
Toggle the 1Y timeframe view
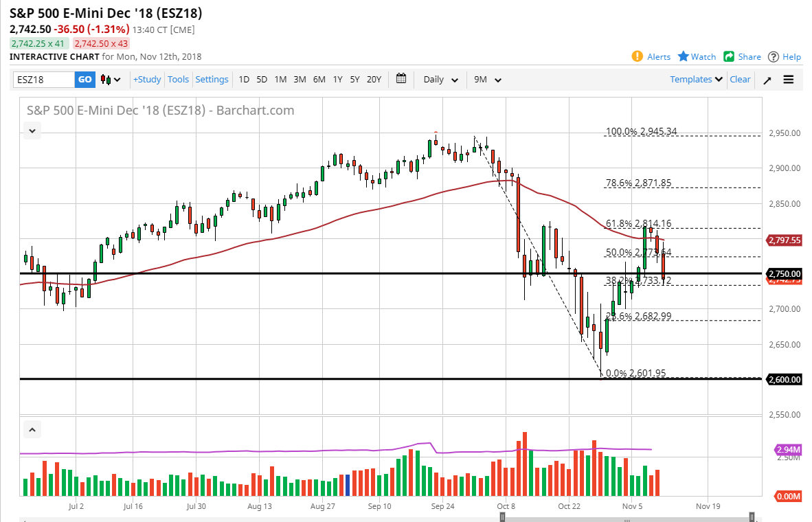337,79
